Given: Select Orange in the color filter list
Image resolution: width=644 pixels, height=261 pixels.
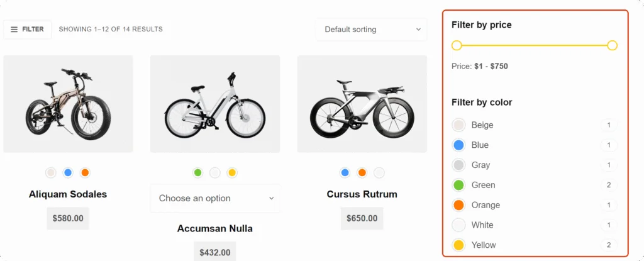Looking at the screenshot, I should click(x=485, y=205).
